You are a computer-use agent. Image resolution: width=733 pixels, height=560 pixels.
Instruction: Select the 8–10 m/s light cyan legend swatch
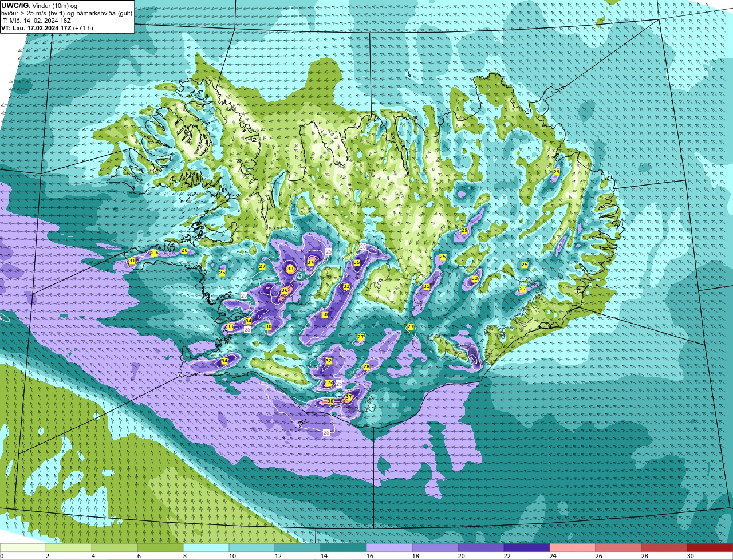(x=206, y=548)
